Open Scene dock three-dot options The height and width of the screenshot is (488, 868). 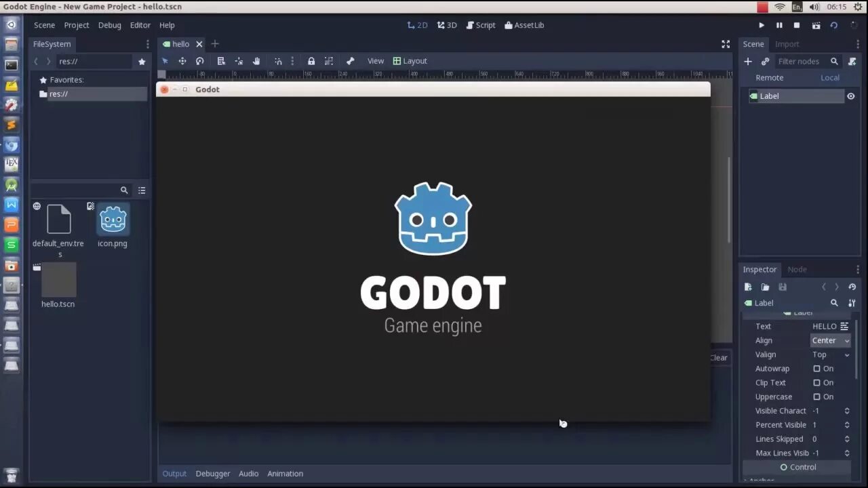[859, 44]
